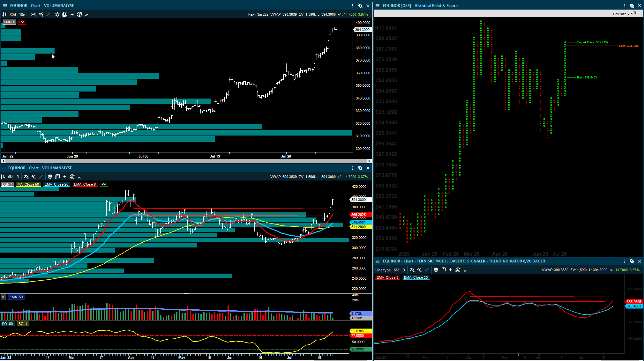Add indicator icon in top VOLUMANALYSE chart toolbar
The width and height of the screenshot is (644, 361).
click(34, 14)
